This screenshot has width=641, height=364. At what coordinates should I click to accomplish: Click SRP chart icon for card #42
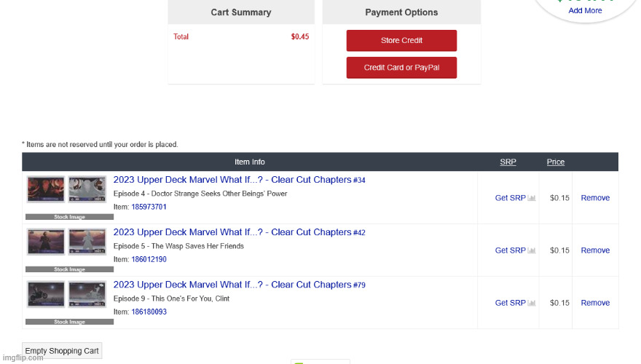532,250
